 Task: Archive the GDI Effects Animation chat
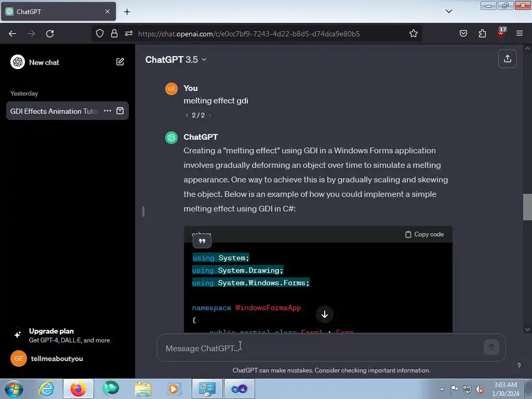pos(120,111)
